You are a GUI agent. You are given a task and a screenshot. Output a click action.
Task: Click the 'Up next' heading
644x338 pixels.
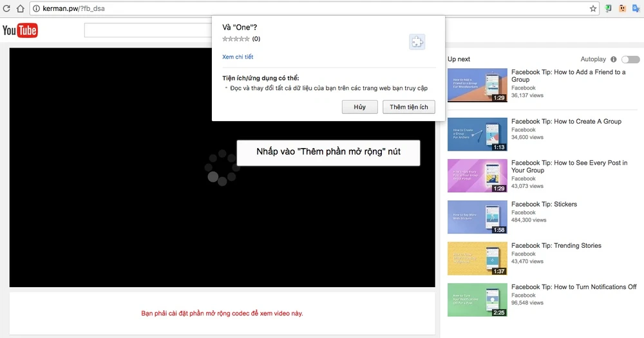click(x=459, y=59)
